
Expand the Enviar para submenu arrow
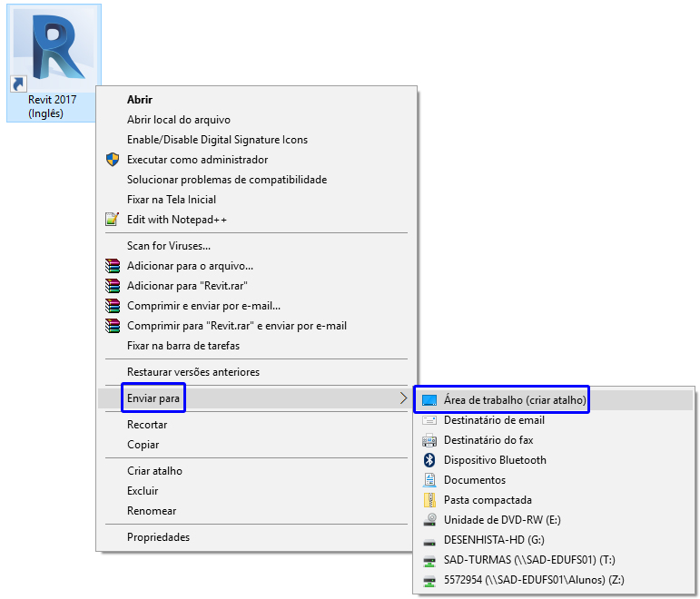403,398
